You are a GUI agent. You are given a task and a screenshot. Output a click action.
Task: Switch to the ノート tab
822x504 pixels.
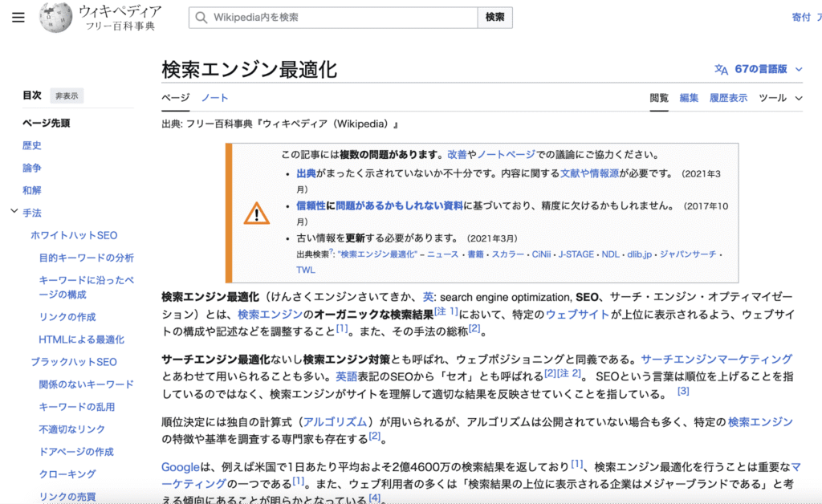point(215,98)
